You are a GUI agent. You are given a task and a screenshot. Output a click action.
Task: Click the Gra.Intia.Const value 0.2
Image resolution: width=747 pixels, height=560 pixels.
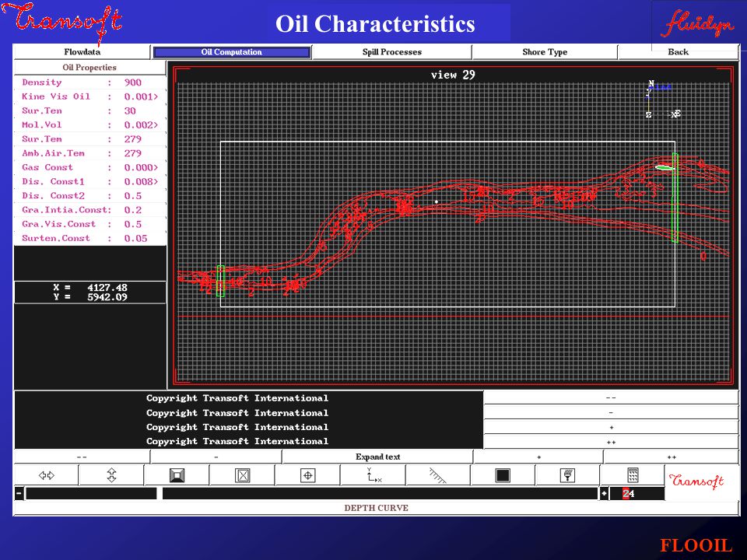[133, 210]
